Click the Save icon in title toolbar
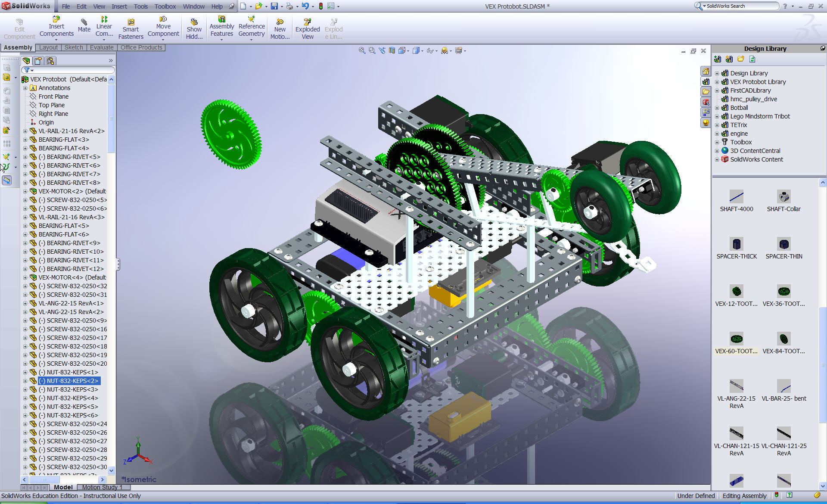 pos(274,6)
